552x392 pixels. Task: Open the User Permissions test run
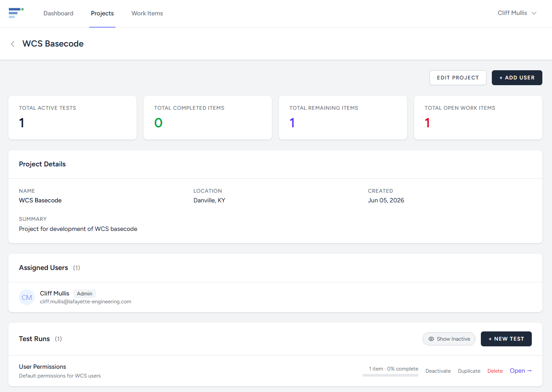tap(521, 371)
